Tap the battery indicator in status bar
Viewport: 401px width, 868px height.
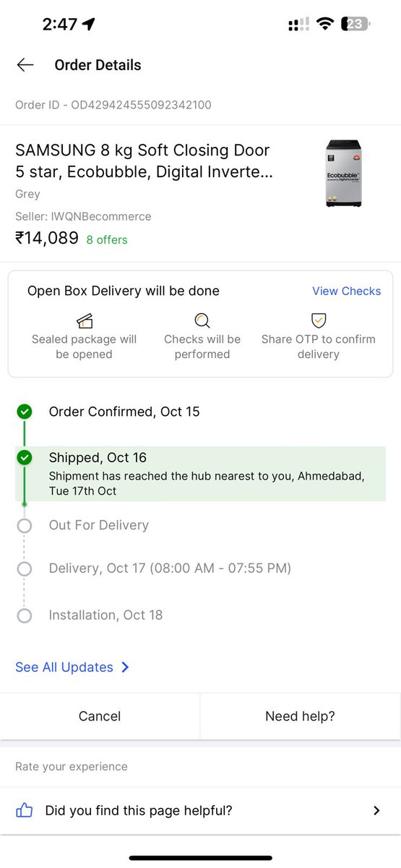[x=355, y=24]
